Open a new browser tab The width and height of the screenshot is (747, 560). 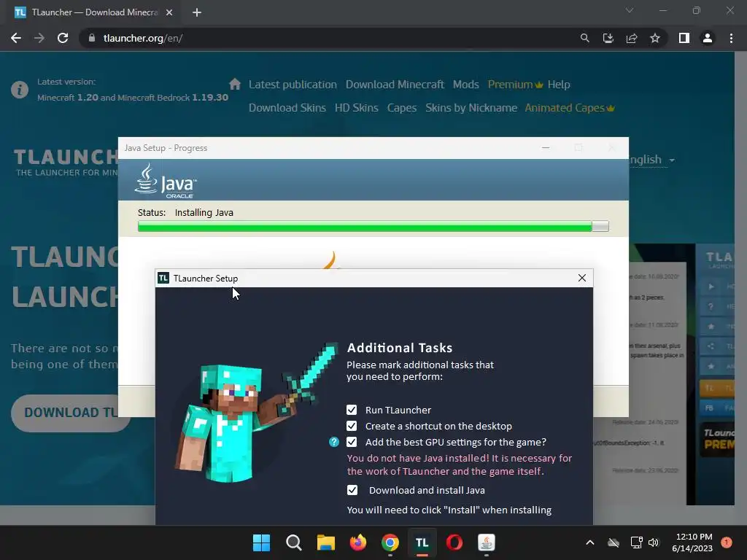point(197,12)
